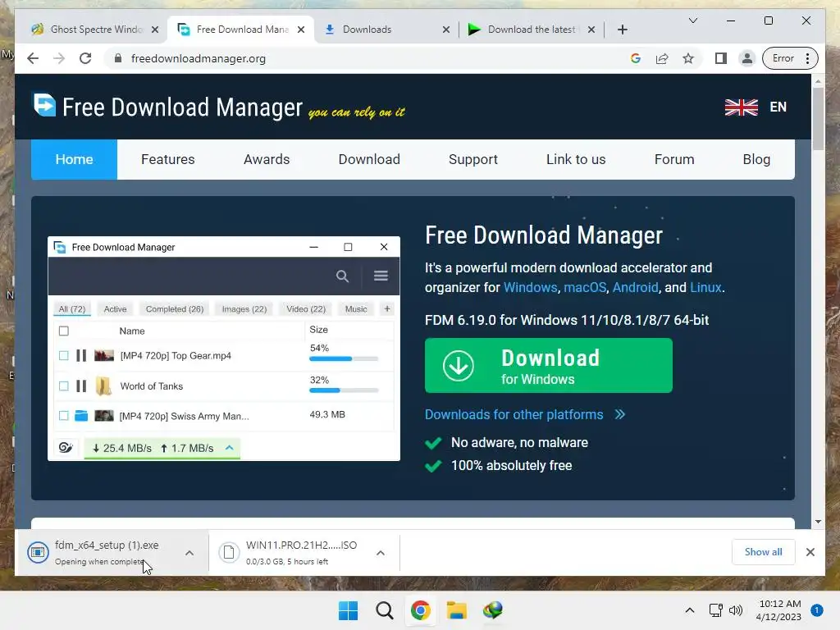Click the folder icon for Swiss Army Man
This screenshot has height=630, width=840.
click(x=81, y=416)
